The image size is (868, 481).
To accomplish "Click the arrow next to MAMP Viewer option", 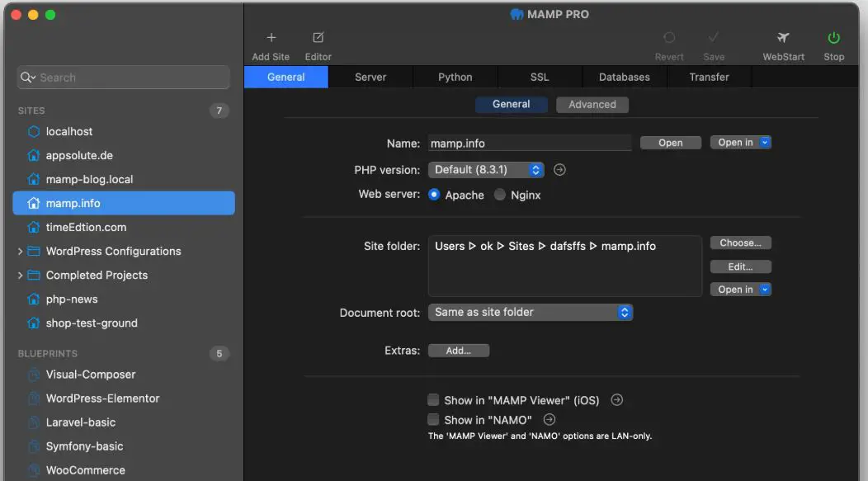I will click(616, 399).
